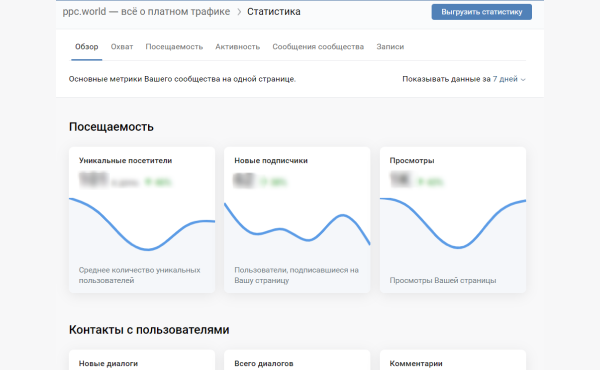This screenshot has width=600, height=370.
Task: Select the Сообщения сообщества tab
Action: point(318,47)
